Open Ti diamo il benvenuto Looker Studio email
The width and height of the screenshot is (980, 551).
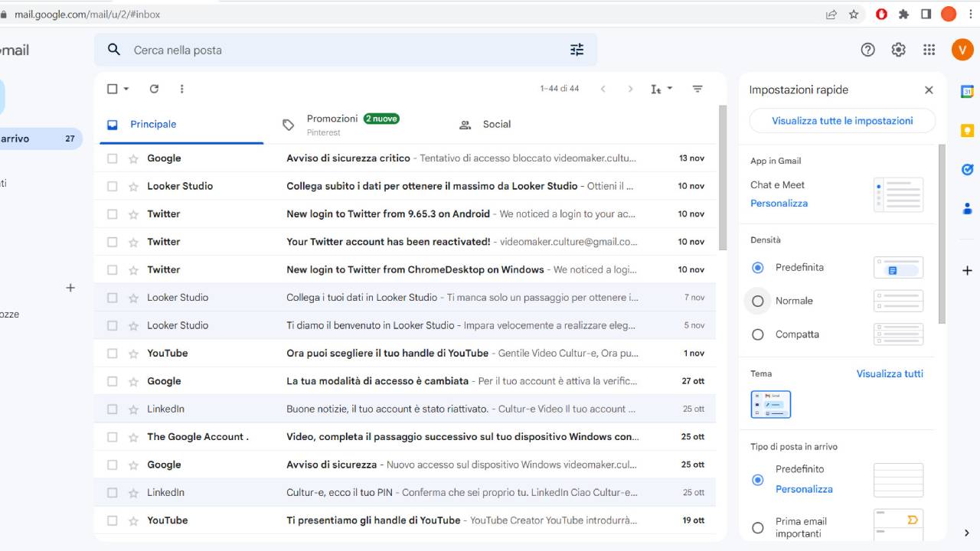coord(406,325)
